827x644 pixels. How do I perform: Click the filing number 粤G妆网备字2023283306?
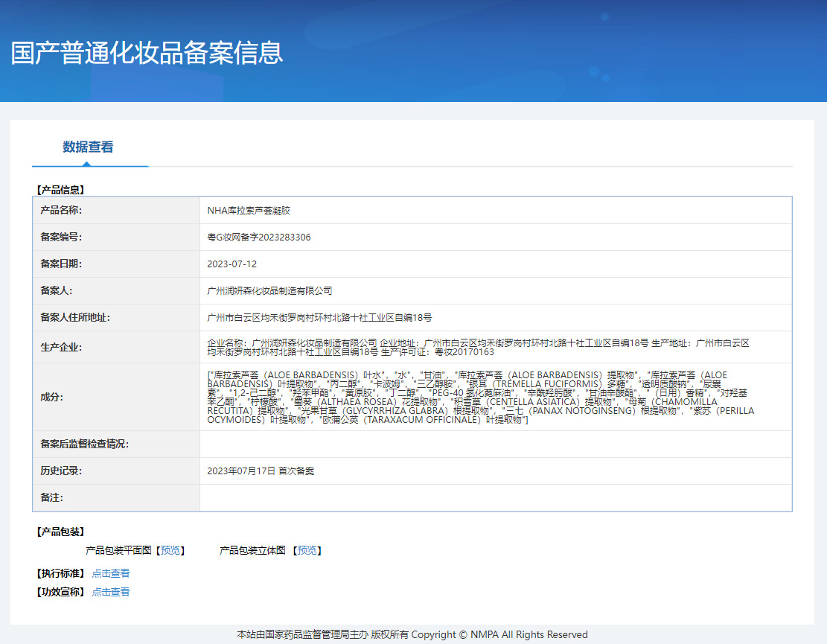tap(259, 237)
